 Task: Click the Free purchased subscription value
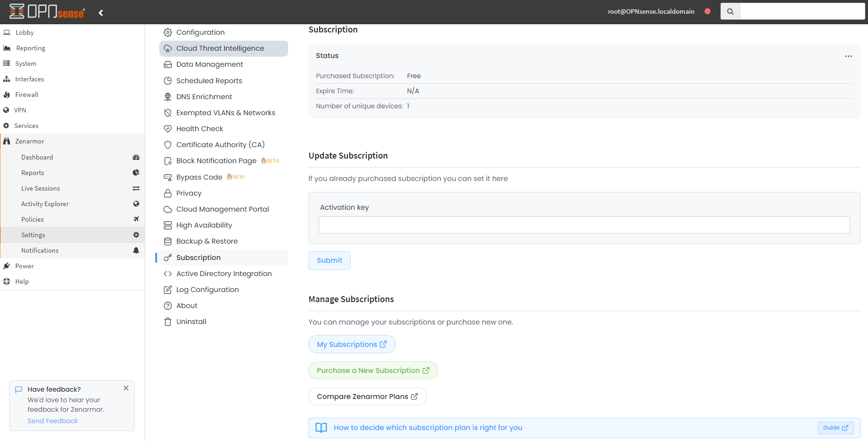(x=414, y=76)
